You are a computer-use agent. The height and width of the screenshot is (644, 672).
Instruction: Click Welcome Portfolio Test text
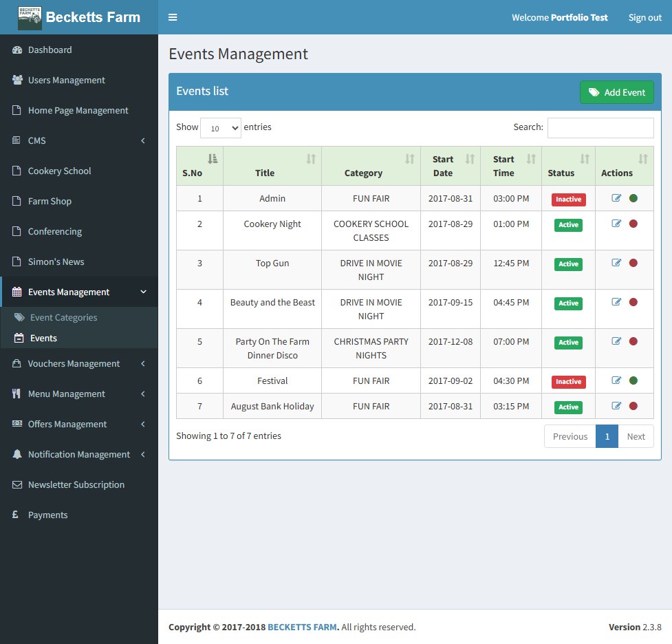coord(560,18)
